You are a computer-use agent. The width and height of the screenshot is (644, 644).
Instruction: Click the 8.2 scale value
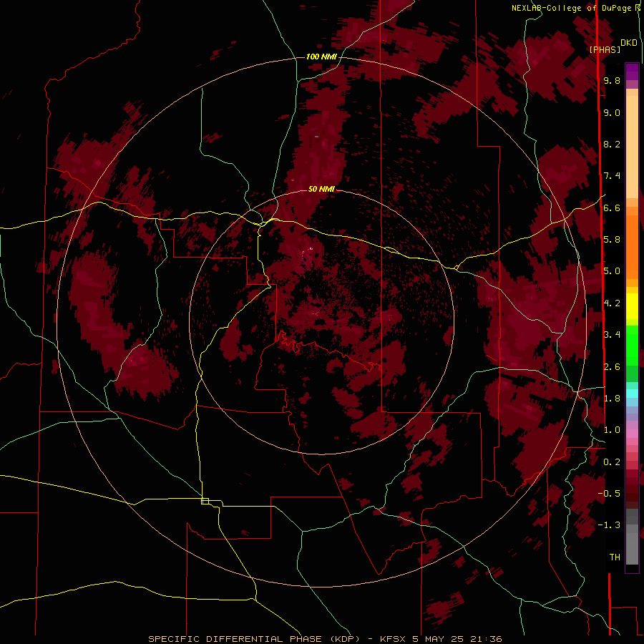pyautogui.click(x=612, y=144)
